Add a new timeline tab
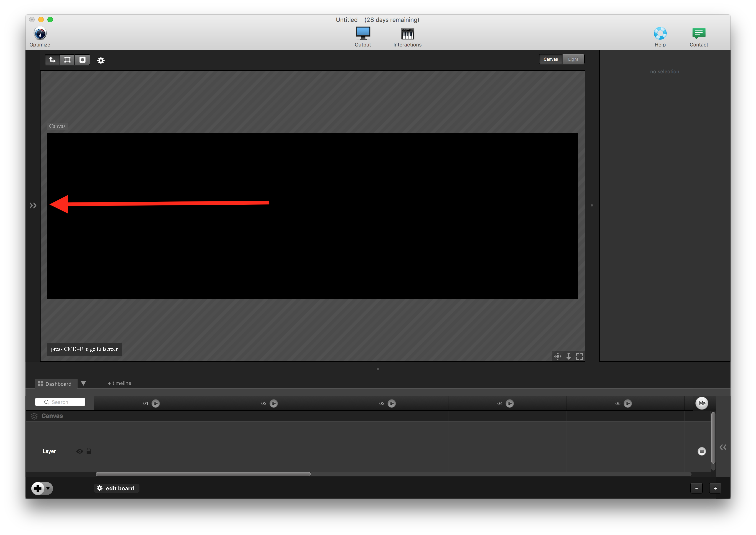The image size is (756, 535). coord(119,383)
